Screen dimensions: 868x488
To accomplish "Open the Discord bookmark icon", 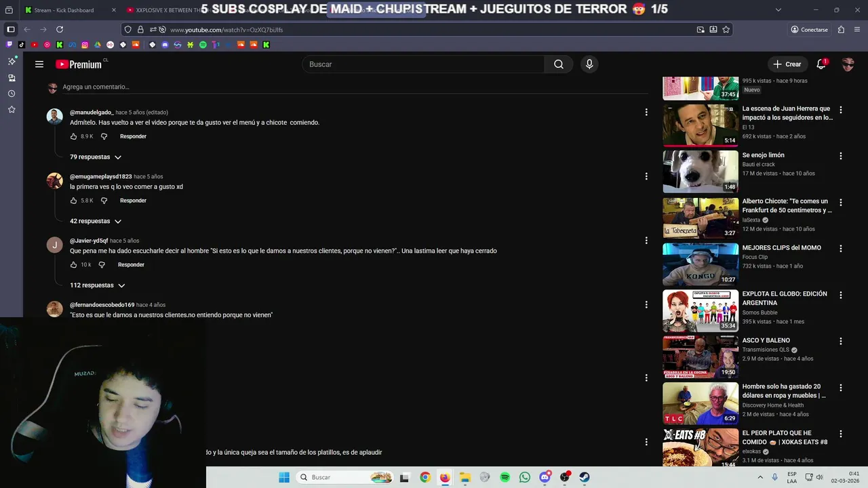I will tap(165, 45).
